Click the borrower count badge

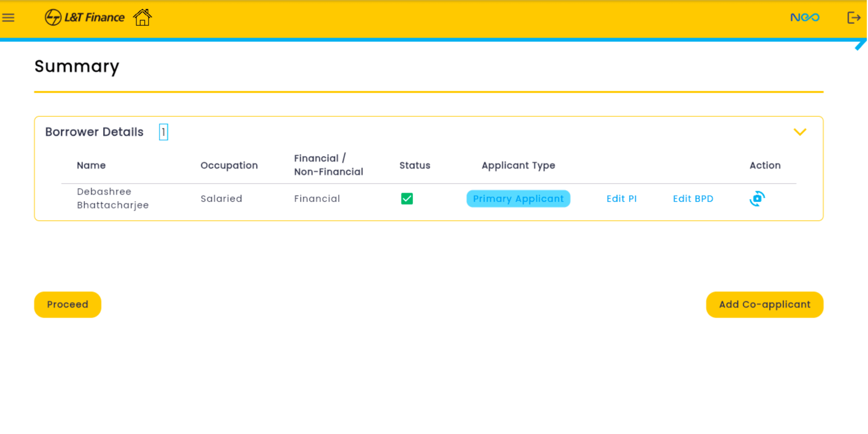click(163, 132)
